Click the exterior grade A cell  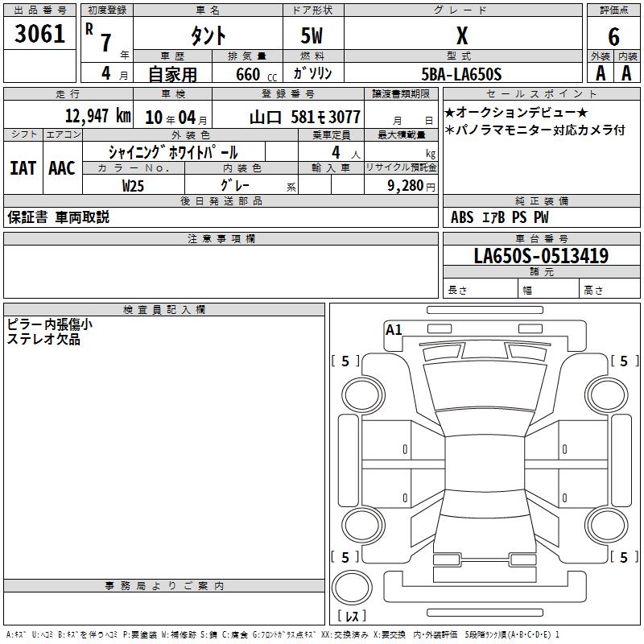(x=600, y=73)
